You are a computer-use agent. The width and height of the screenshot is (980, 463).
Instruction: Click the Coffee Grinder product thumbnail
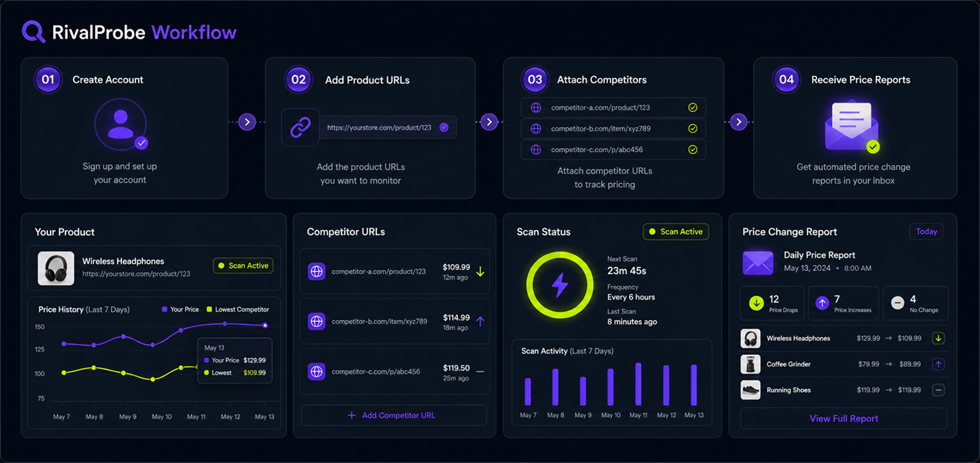point(750,364)
